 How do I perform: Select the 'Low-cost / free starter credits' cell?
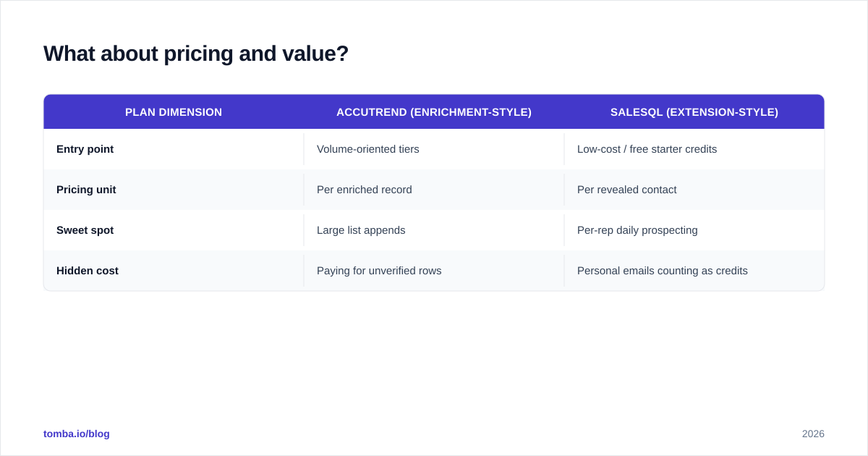[694, 149]
